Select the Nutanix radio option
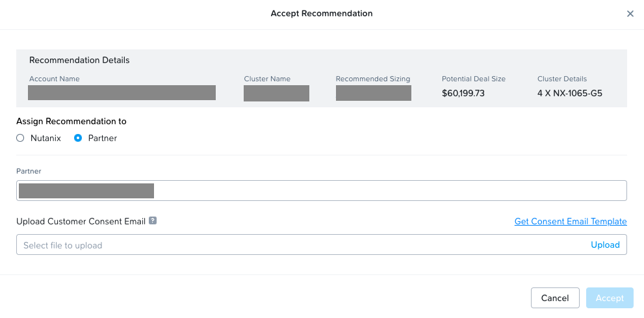644x318 pixels. click(x=20, y=138)
